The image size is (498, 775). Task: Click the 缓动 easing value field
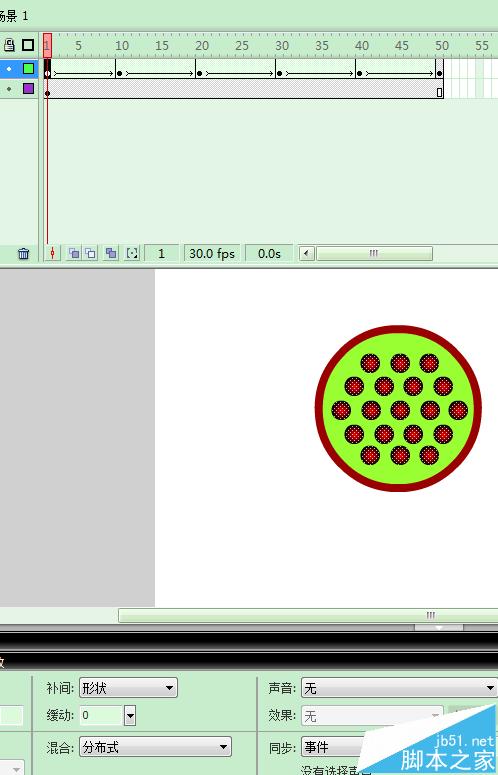[x=101, y=715]
